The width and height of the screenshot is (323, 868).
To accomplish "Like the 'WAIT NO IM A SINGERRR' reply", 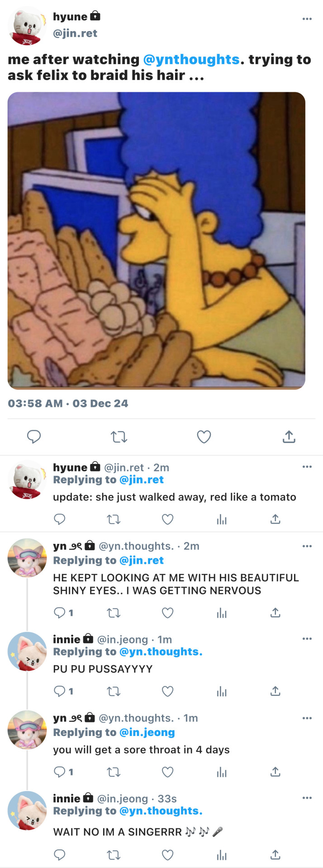I will 168,854.
